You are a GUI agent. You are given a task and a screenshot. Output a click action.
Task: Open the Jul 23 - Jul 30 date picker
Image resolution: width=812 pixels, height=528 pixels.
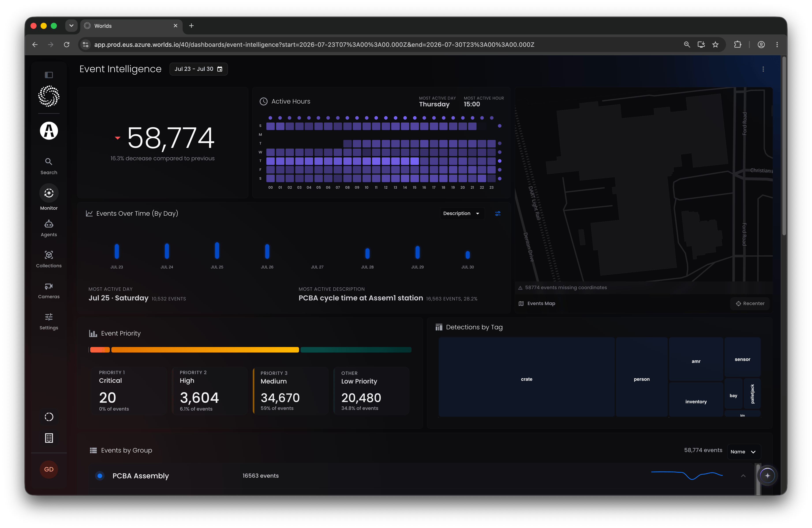(x=198, y=69)
